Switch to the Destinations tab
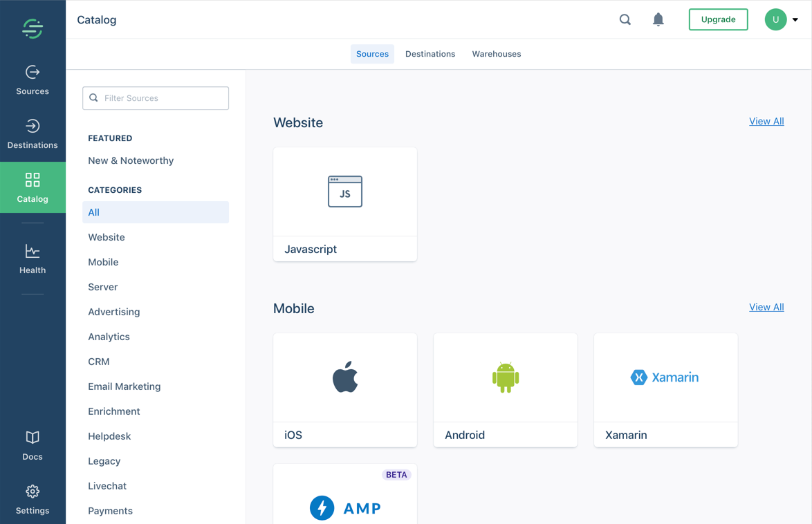This screenshot has width=812, height=524. coord(430,53)
